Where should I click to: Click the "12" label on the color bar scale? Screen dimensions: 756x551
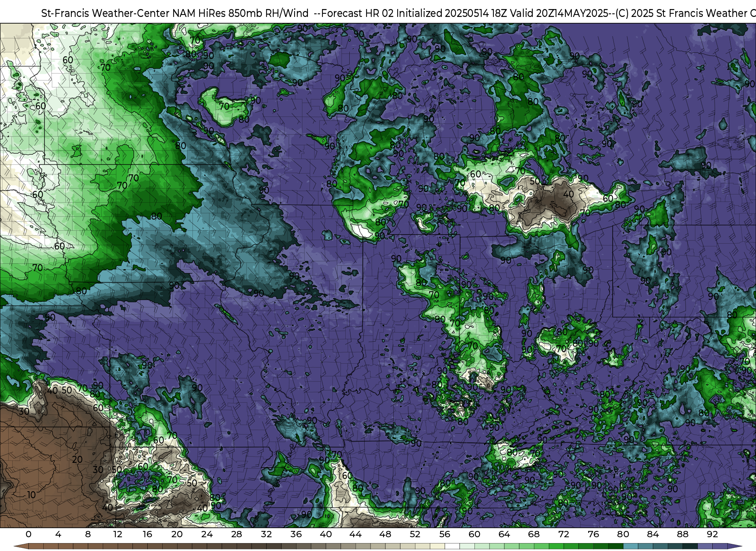pyautogui.click(x=118, y=534)
